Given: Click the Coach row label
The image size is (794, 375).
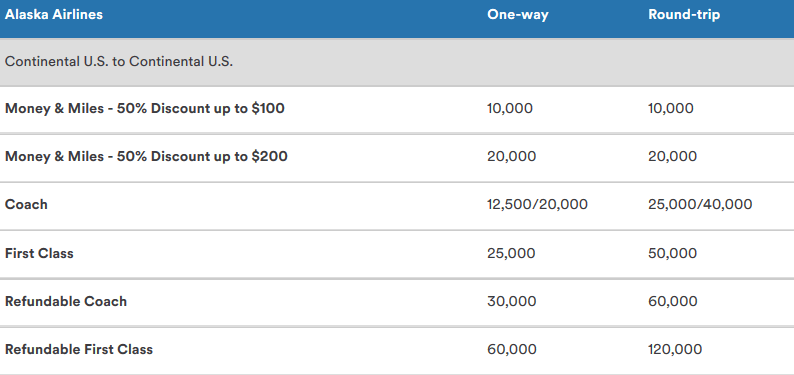Looking at the screenshot, I should coord(26,204).
